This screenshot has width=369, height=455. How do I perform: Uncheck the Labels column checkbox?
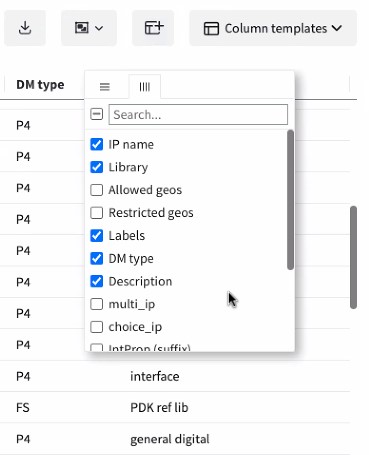click(x=97, y=236)
